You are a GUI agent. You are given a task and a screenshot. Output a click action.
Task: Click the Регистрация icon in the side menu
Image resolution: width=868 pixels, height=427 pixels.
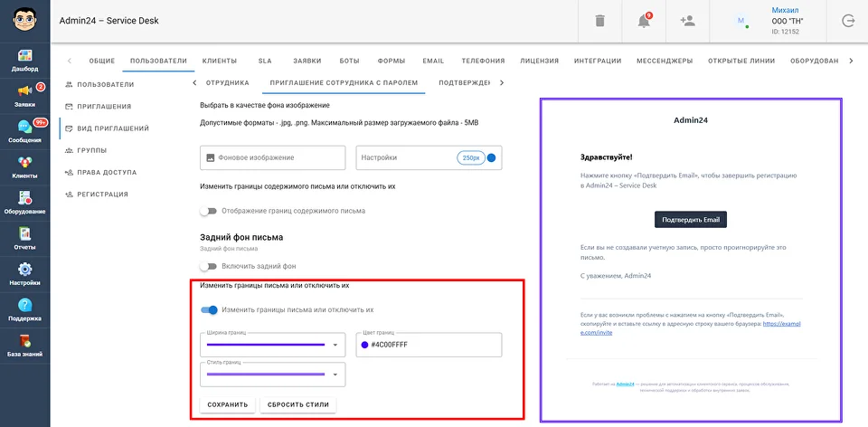(70, 195)
